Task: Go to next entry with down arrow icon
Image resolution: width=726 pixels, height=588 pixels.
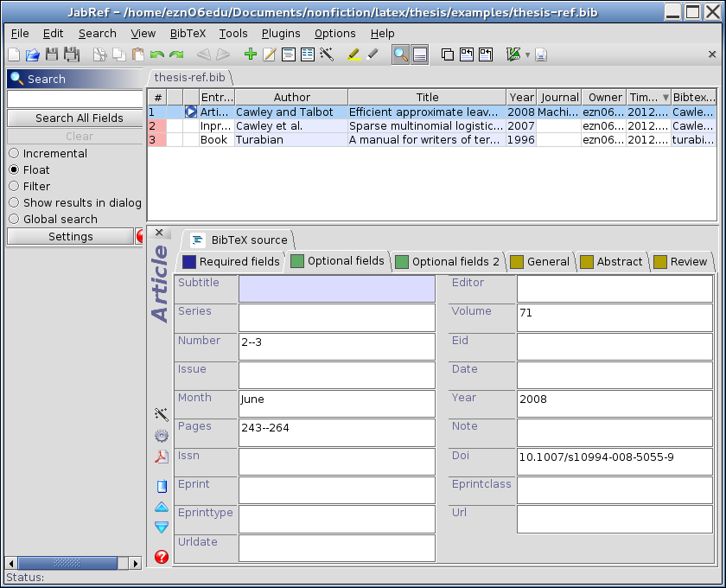Action: (161, 527)
